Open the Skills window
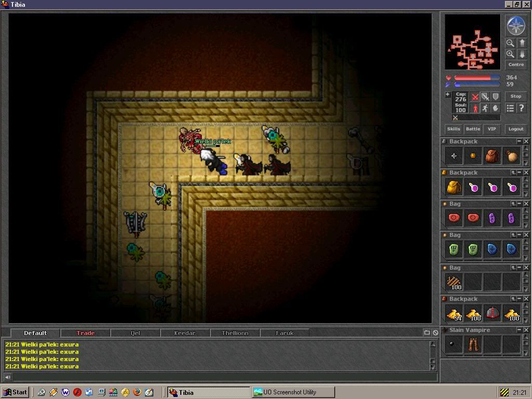532x399 pixels. (x=454, y=129)
